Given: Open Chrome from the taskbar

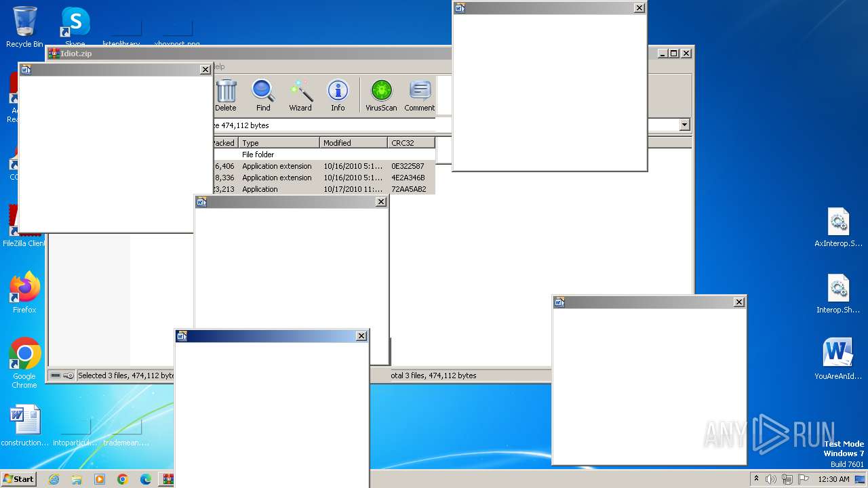Looking at the screenshot, I should coord(123,479).
